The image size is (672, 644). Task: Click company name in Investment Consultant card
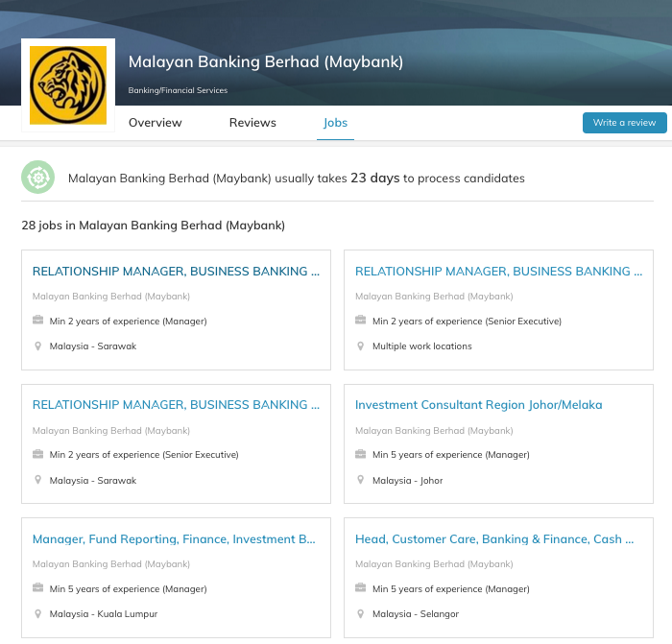coord(434,431)
